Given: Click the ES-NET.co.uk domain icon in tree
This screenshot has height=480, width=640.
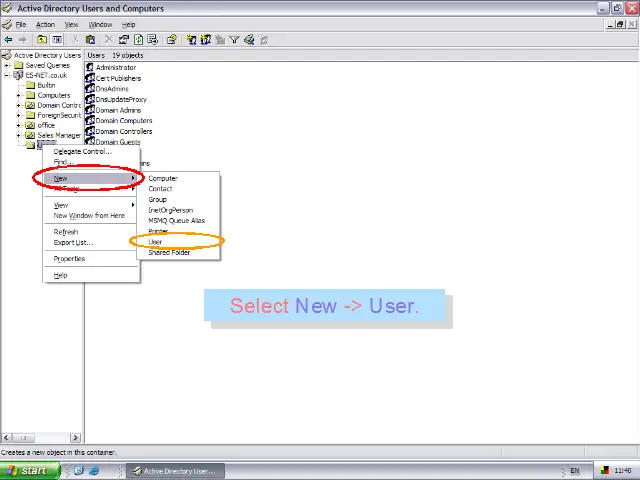Looking at the screenshot, I should click(x=18, y=75).
